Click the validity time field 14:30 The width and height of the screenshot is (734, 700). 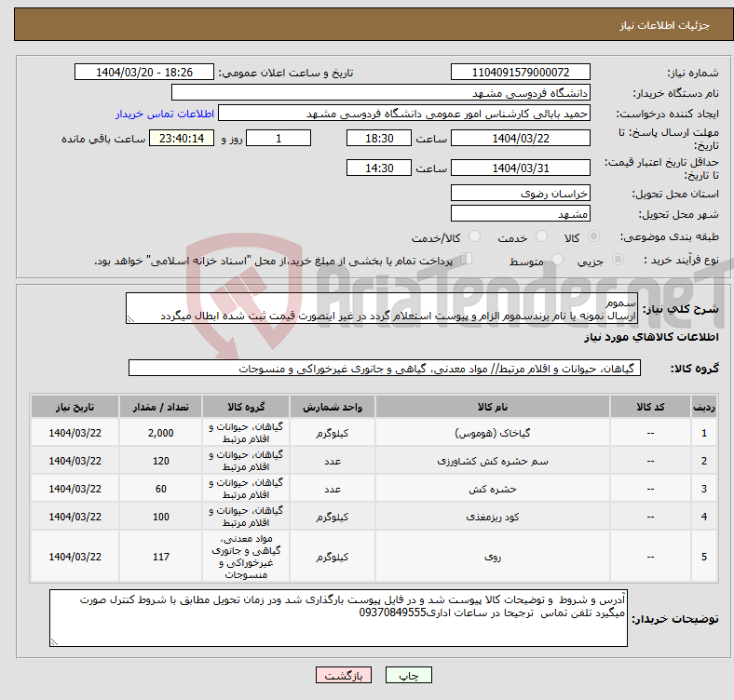coord(379,168)
